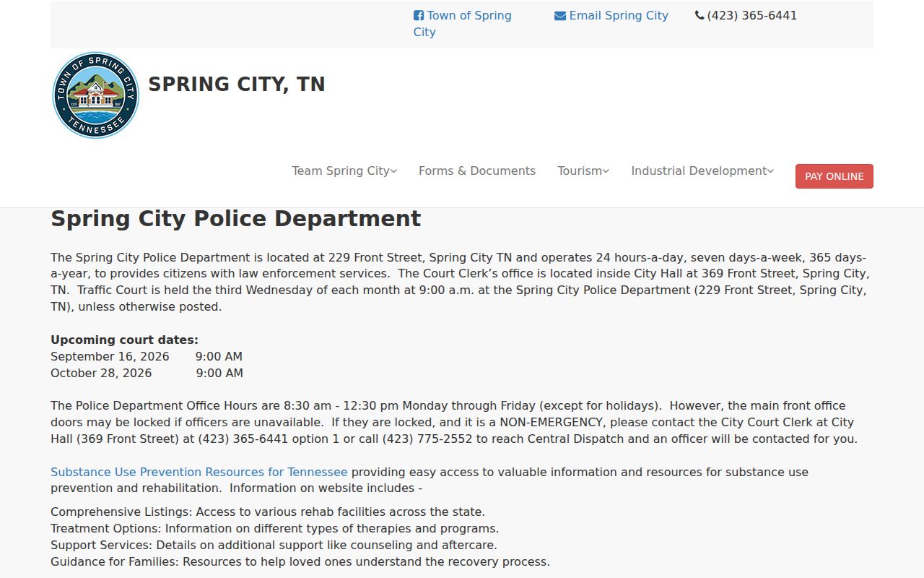Open Substance Use Prevention Resources for Tennessee link
The width and height of the screenshot is (924, 578).
pyautogui.click(x=199, y=473)
